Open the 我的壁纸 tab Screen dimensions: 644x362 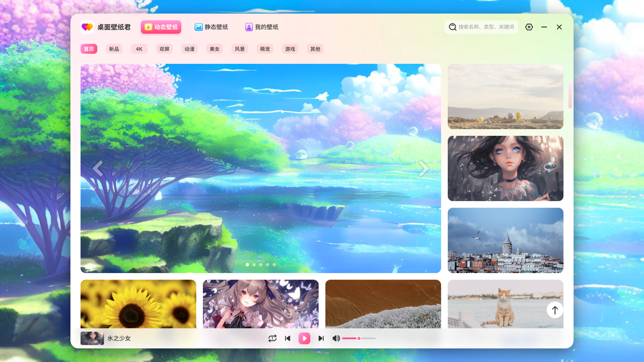click(x=262, y=27)
